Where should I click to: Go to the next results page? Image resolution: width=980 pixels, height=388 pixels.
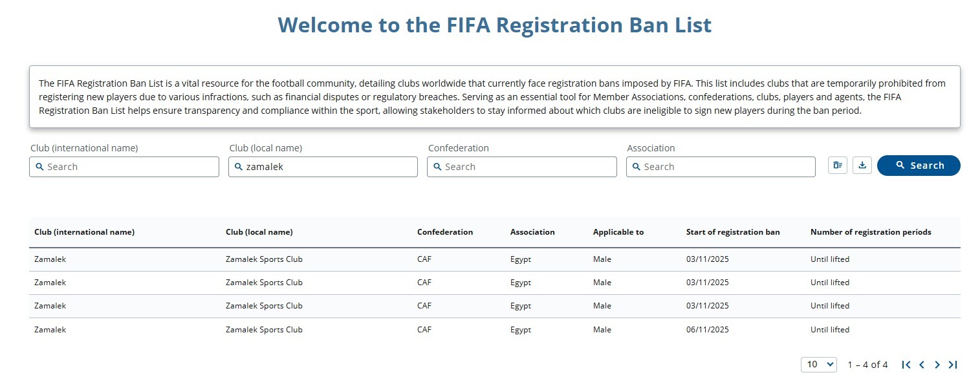click(x=937, y=365)
